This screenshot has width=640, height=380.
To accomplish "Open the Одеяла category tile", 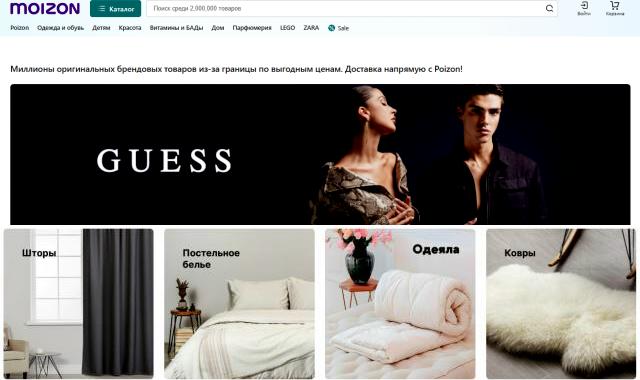I will coord(400,304).
